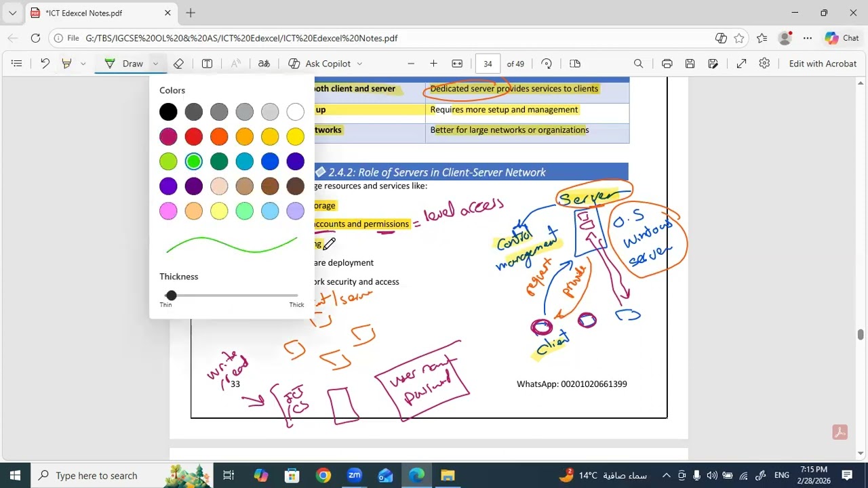Image resolution: width=868 pixels, height=488 pixels.
Task: Add this page to favorites with the star
Action: (739, 38)
